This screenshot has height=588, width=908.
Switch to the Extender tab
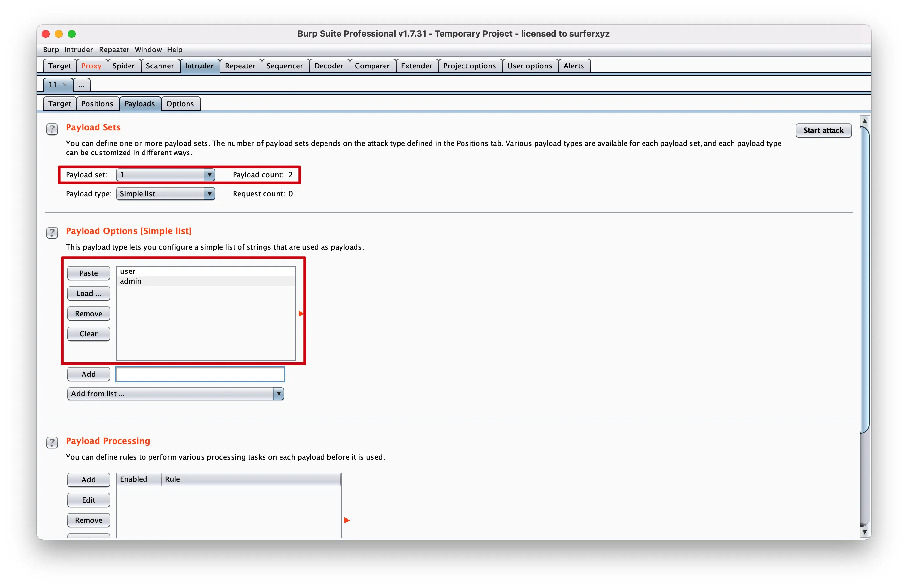416,66
